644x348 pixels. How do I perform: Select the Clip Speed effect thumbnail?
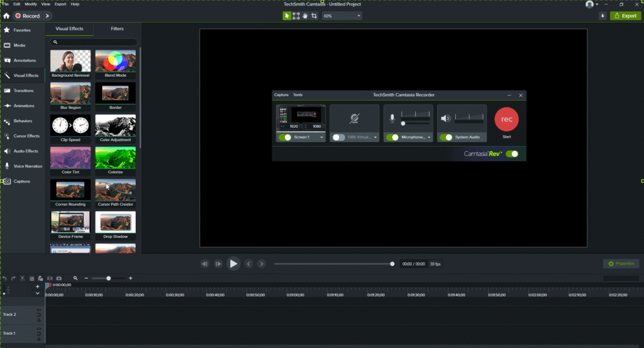(x=70, y=128)
